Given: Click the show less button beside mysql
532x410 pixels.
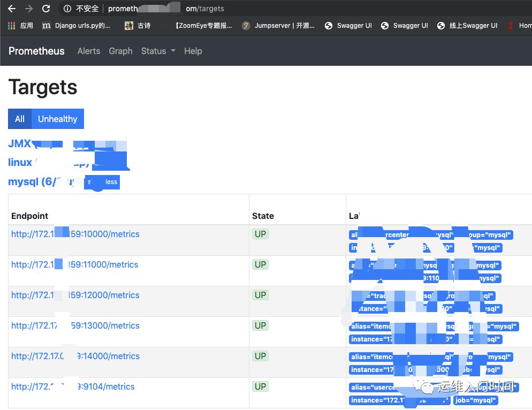Looking at the screenshot, I should 102,182.
